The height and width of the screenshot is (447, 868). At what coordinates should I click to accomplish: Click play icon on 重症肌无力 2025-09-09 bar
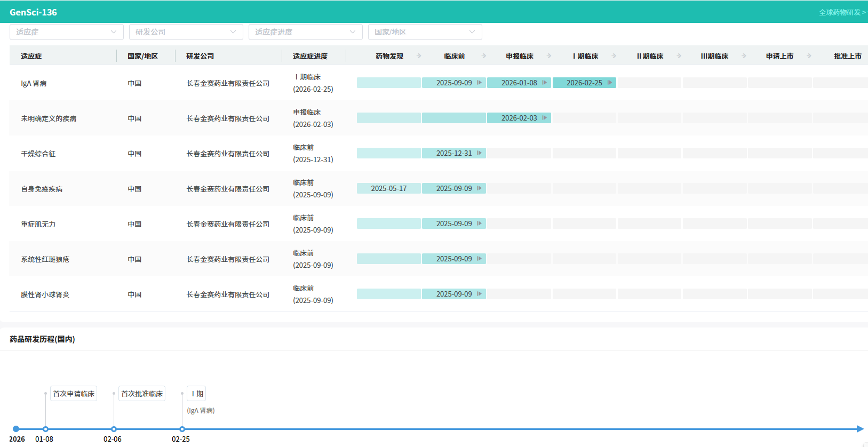(479, 223)
